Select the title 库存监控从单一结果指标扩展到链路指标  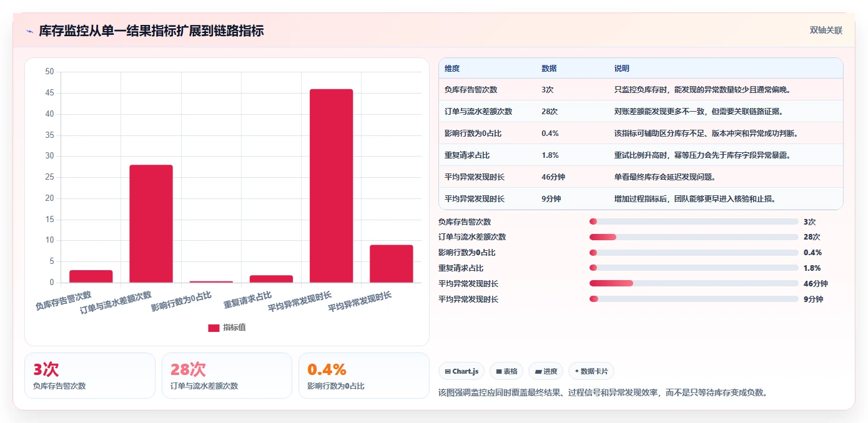[x=151, y=31]
